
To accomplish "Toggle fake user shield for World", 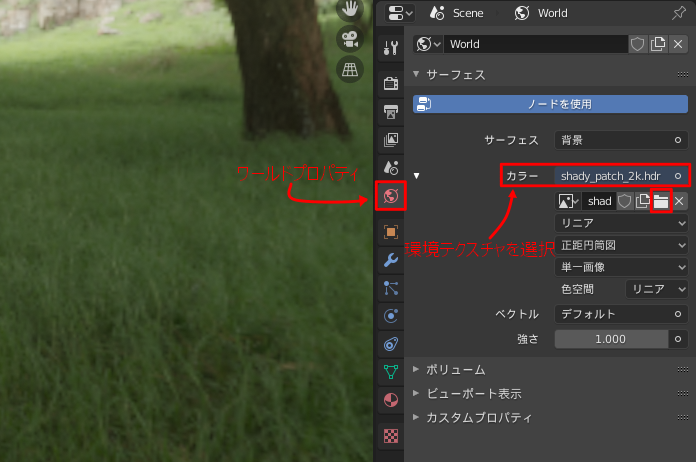I will (637, 44).
